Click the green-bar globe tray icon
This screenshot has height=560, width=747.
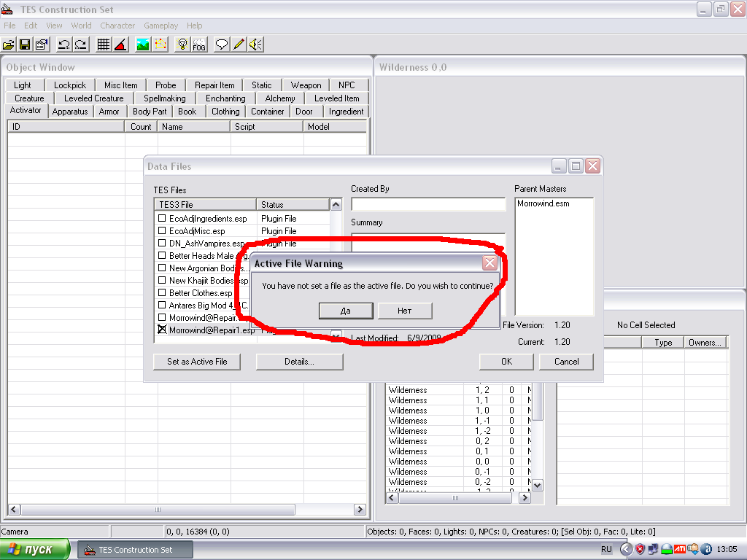pyautogui.click(x=667, y=550)
